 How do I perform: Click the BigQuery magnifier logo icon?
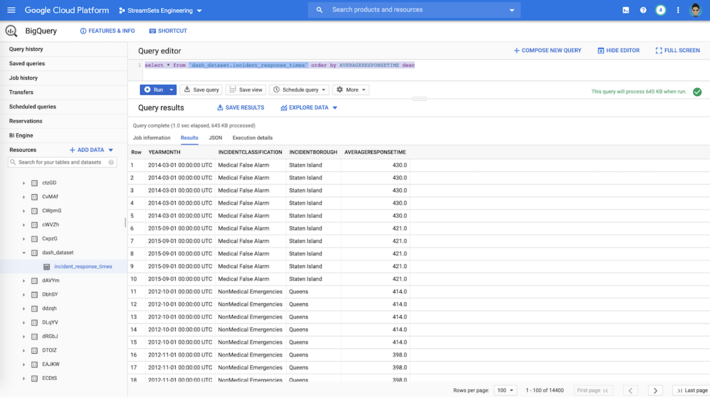[11, 31]
